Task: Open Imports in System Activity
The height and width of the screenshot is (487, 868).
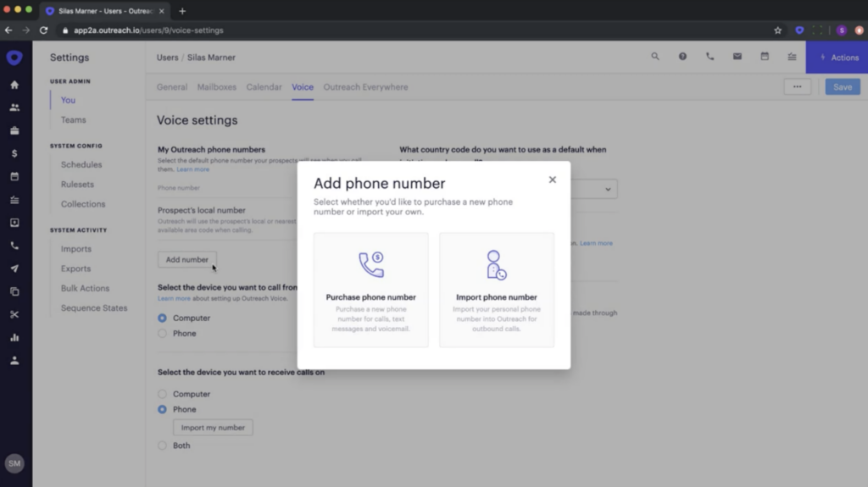Action: point(76,249)
